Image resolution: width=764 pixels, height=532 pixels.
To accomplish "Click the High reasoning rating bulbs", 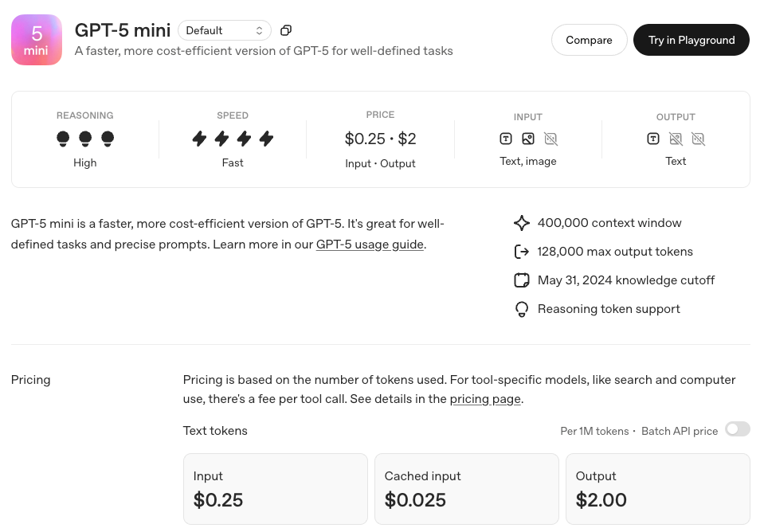I will click(x=85, y=139).
